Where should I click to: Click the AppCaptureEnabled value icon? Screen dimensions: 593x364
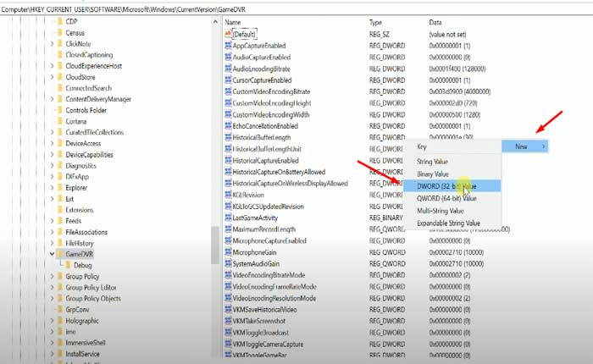(228, 46)
